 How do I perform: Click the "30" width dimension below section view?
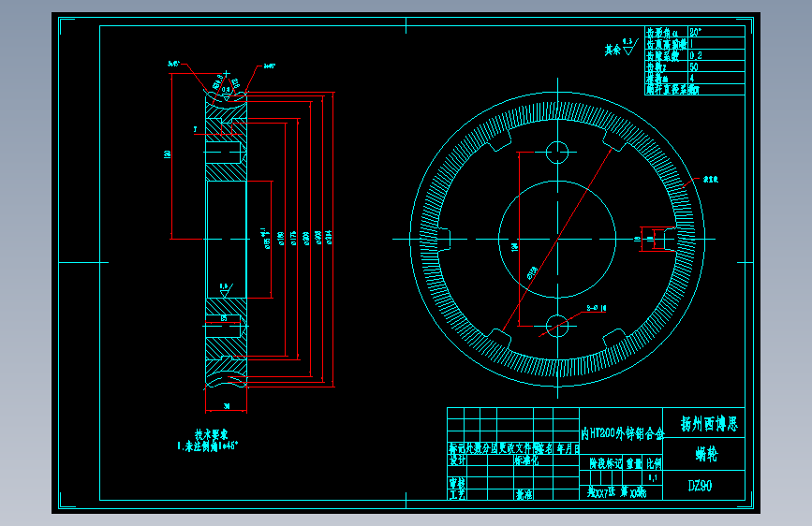[227, 406]
